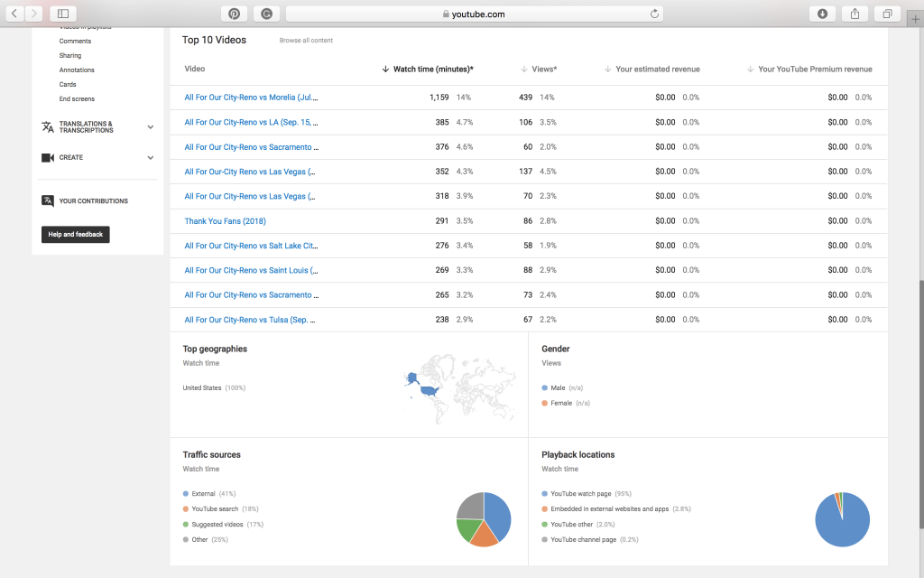This screenshot has height=578, width=924.
Task: Toggle the Safari sidebar icon
Action: tap(62, 14)
